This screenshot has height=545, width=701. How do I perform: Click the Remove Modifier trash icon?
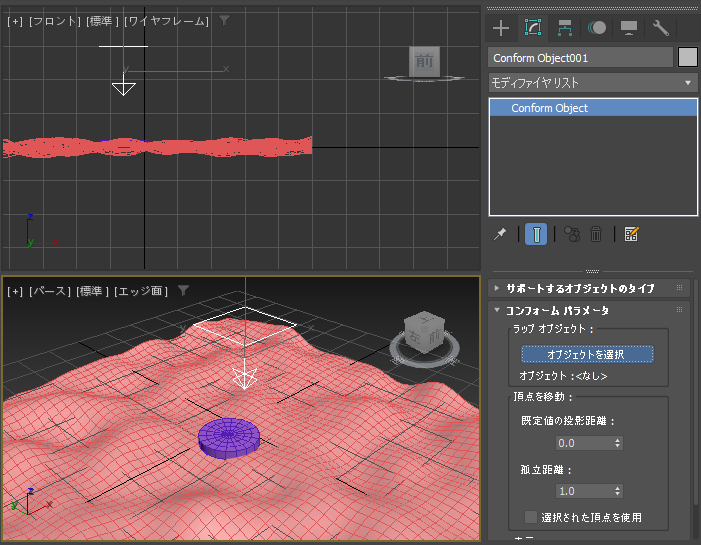point(596,234)
